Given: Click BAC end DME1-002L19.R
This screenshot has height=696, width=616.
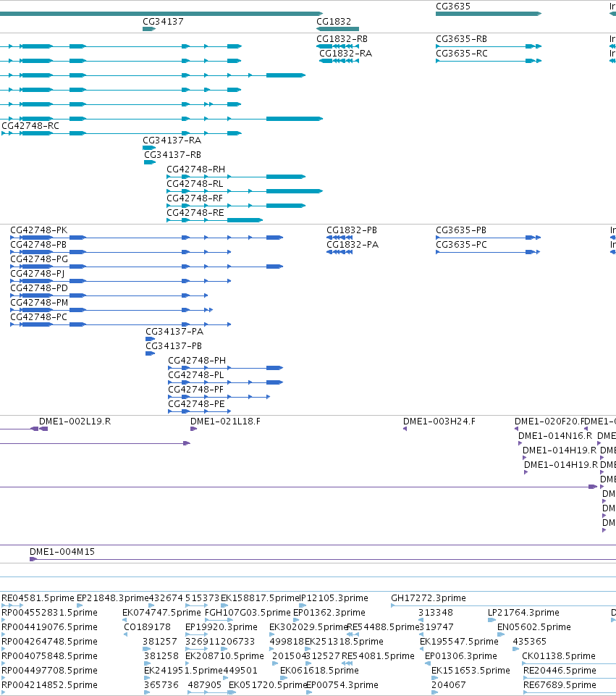Looking at the screenshot, I should tap(75, 422).
